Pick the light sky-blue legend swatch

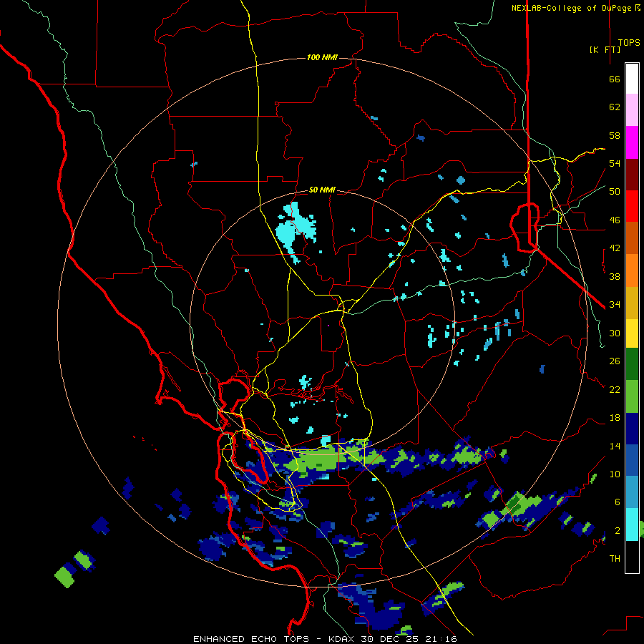click(x=632, y=492)
